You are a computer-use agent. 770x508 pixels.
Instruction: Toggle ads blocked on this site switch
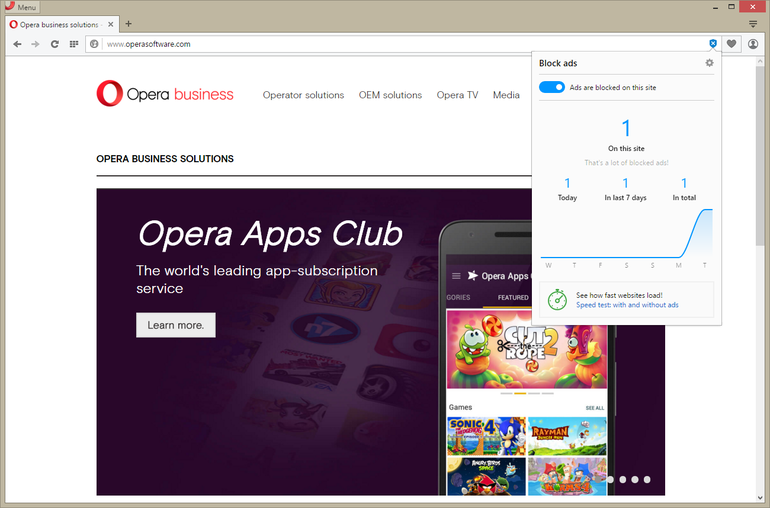552,88
